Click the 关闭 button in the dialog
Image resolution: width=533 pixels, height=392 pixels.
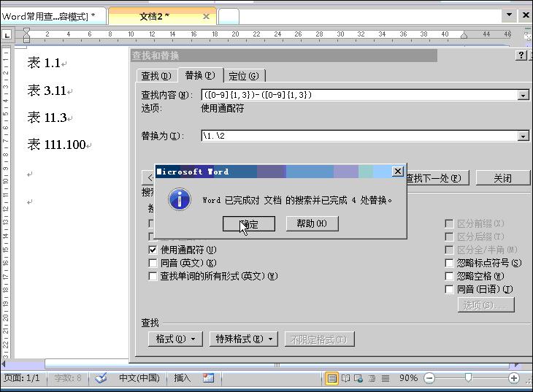tap(503, 178)
